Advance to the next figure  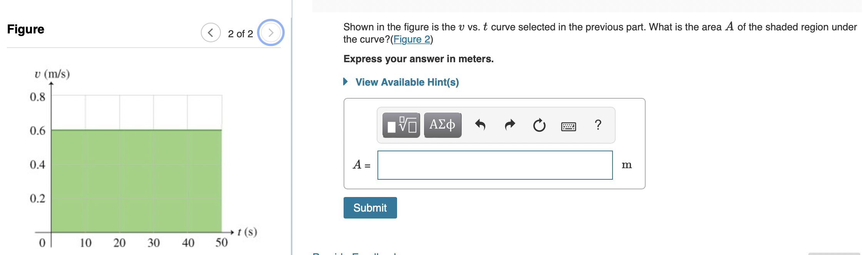(271, 33)
